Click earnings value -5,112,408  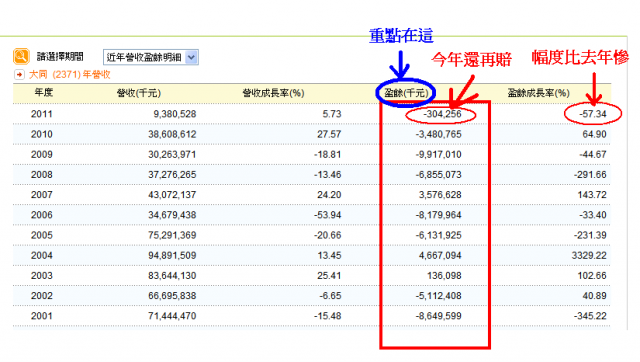(x=438, y=296)
